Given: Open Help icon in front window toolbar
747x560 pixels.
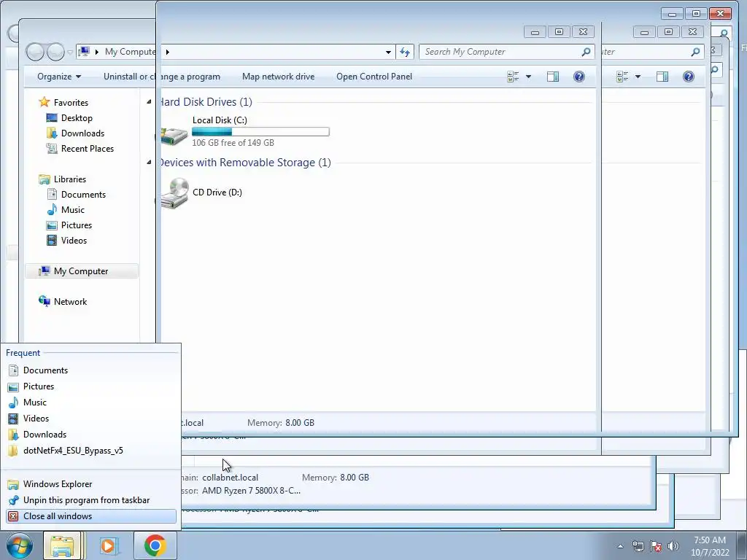Looking at the screenshot, I should point(578,77).
